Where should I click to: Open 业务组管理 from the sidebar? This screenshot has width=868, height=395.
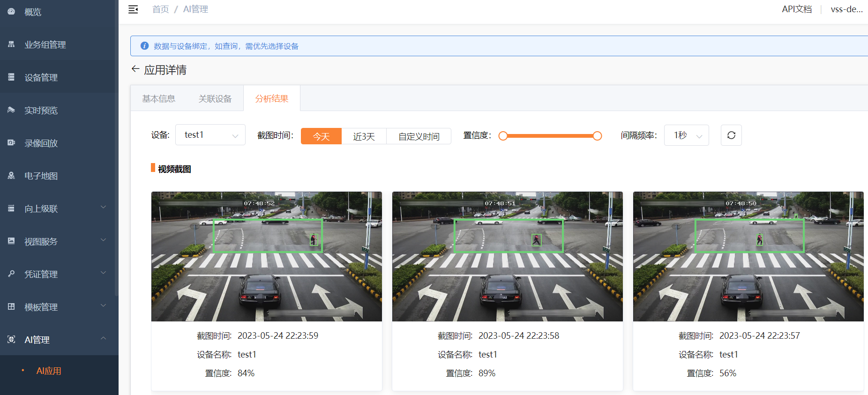45,45
